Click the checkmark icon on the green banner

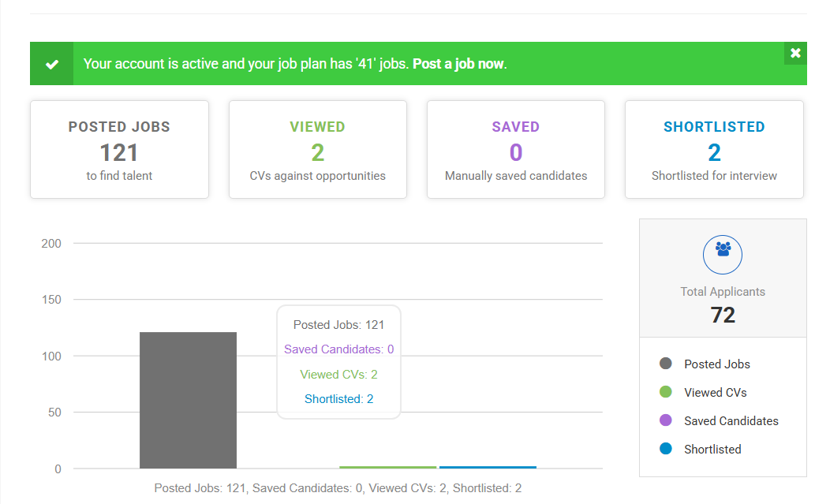click(x=50, y=63)
